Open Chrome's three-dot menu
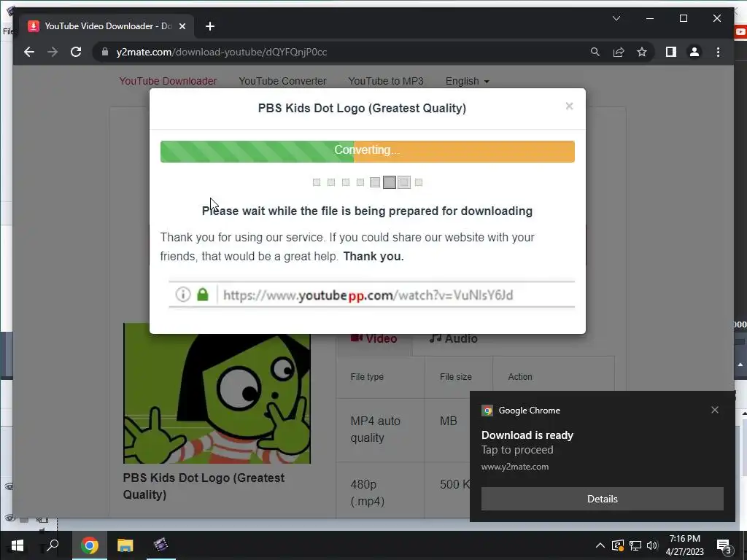The height and width of the screenshot is (560, 747). 718,52
